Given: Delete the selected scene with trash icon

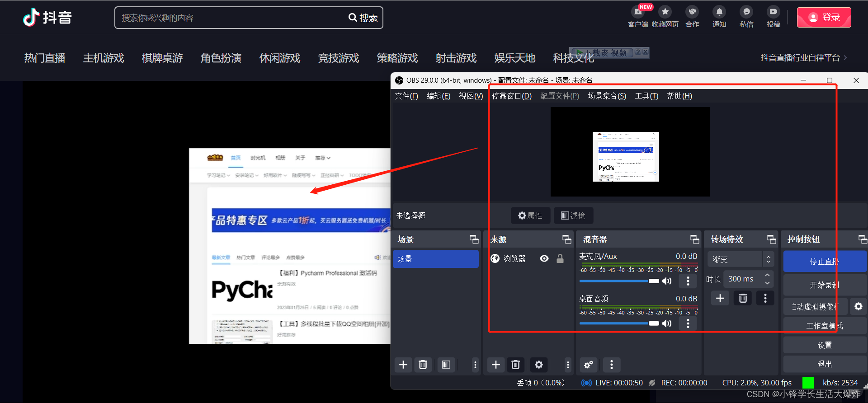Looking at the screenshot, I should pos(423,365).
